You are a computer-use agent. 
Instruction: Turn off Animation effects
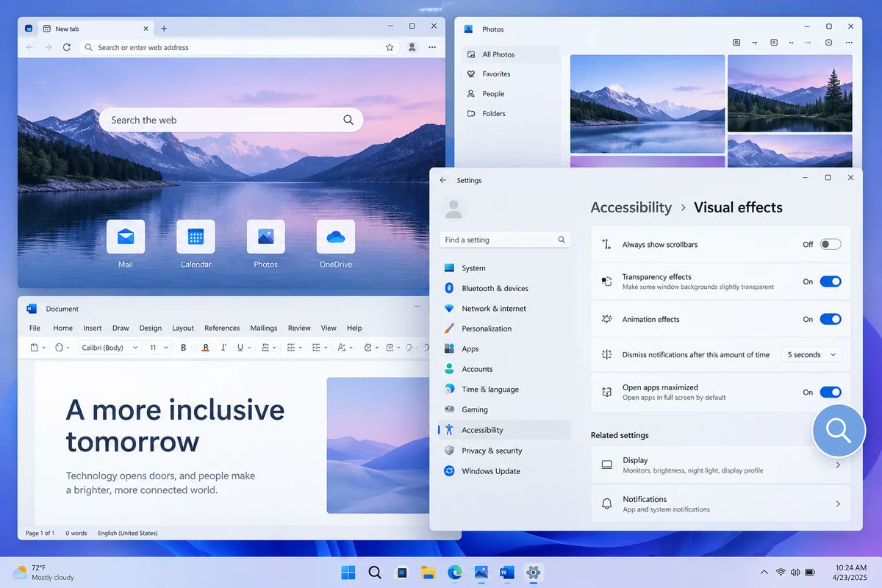tap(831, 319)
